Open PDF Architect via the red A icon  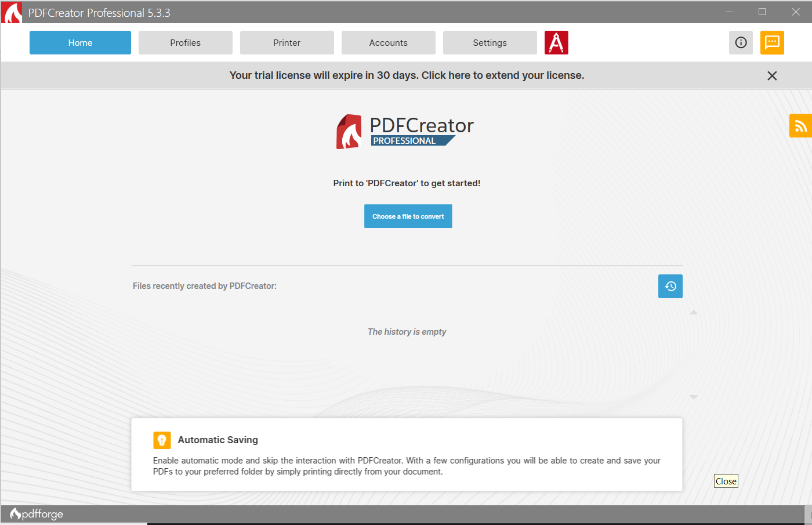[556, 42]
